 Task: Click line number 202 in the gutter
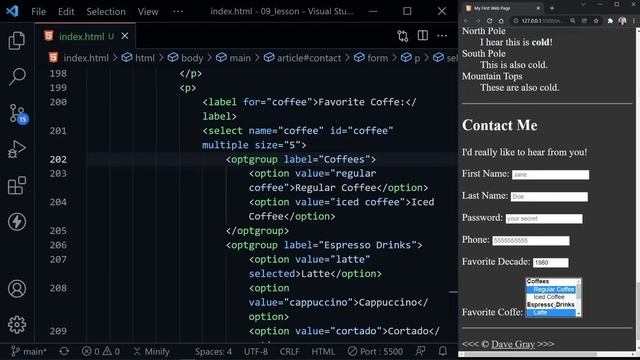58,159
